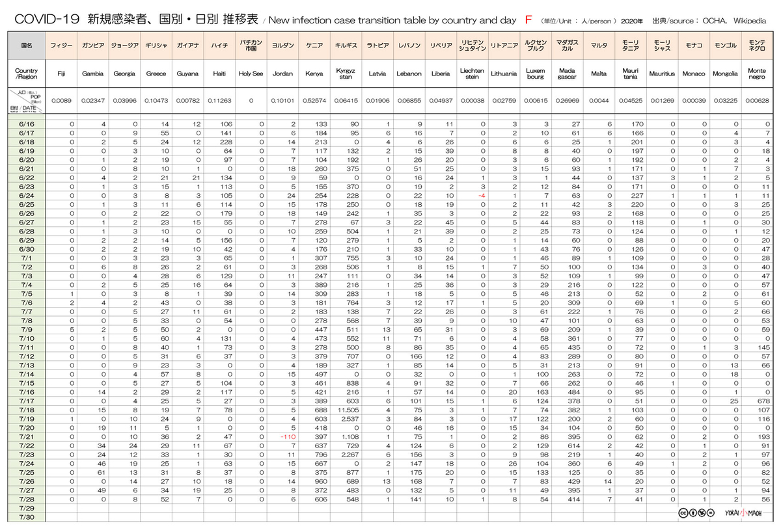Select the diagonal POP / DATE header cell

point(27,101)
